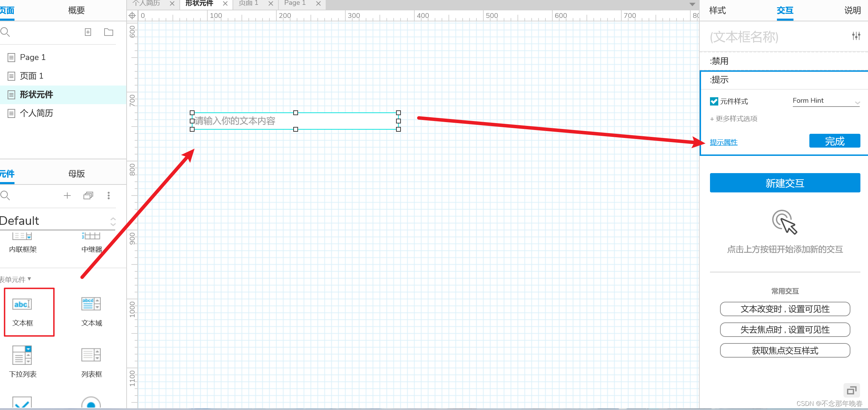Click the add folder icon in pages panel

pyautogui.click(x=109, y=32)
